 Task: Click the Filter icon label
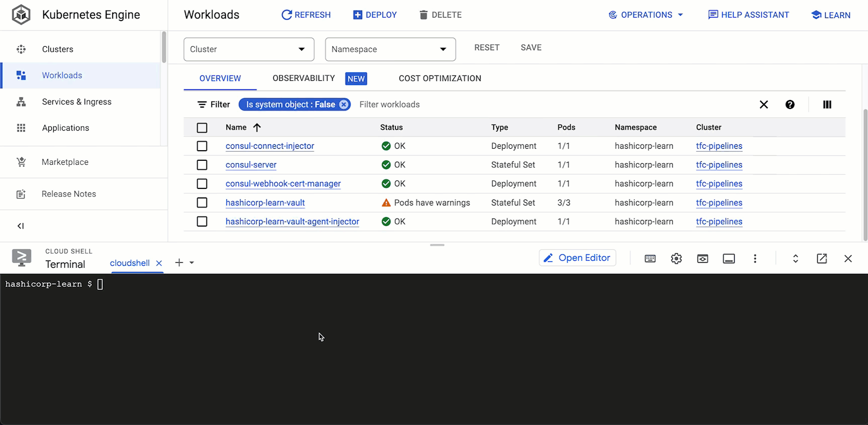[x=214, y=104]
